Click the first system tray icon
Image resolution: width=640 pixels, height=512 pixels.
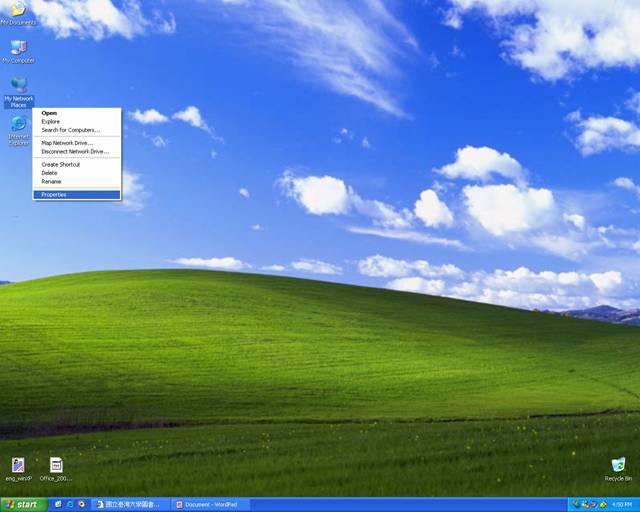coord(576,505)
